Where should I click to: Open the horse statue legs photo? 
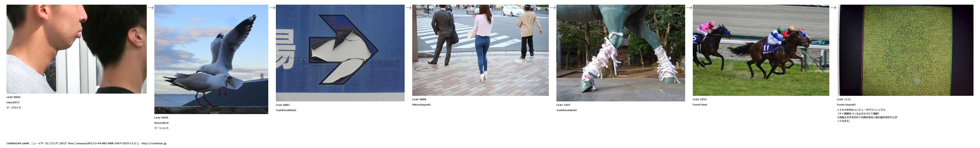pos(621,53)
